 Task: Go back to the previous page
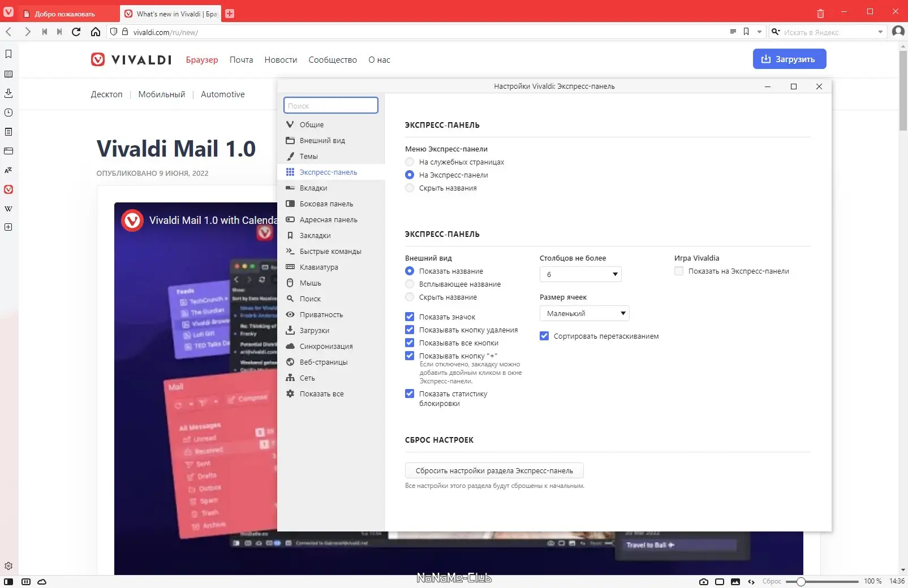[x=8, y=32]
